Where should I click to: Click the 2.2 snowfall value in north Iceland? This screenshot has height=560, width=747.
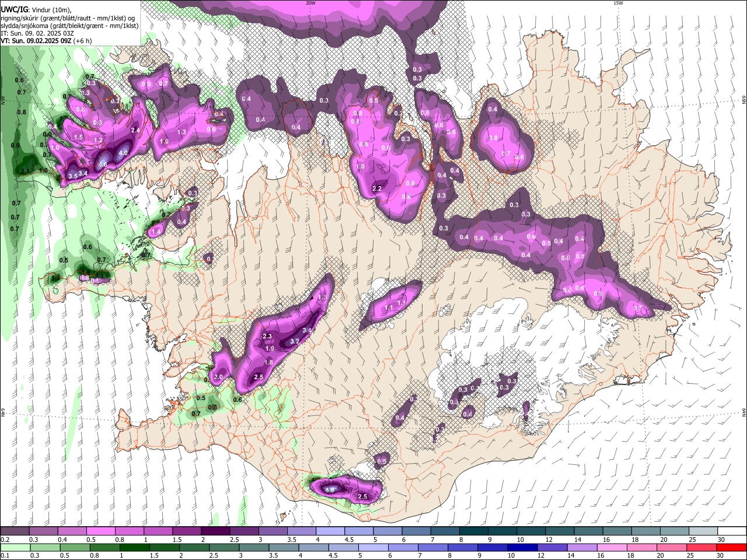click(x=377, y=188)
